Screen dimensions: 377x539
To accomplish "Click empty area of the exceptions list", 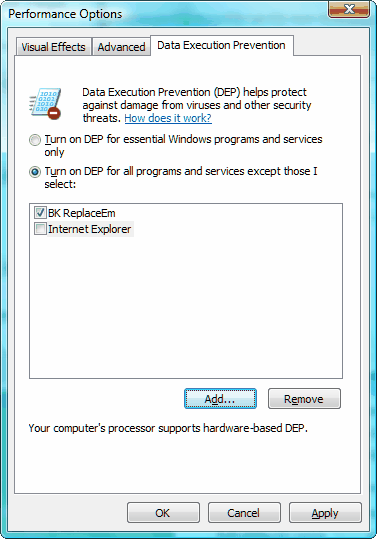I will pos(186,306).
